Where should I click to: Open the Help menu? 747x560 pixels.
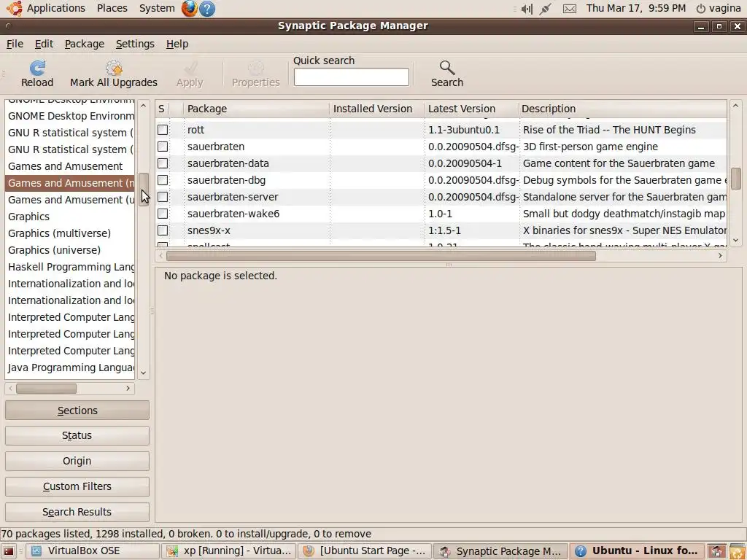click(x=177, y=44)
